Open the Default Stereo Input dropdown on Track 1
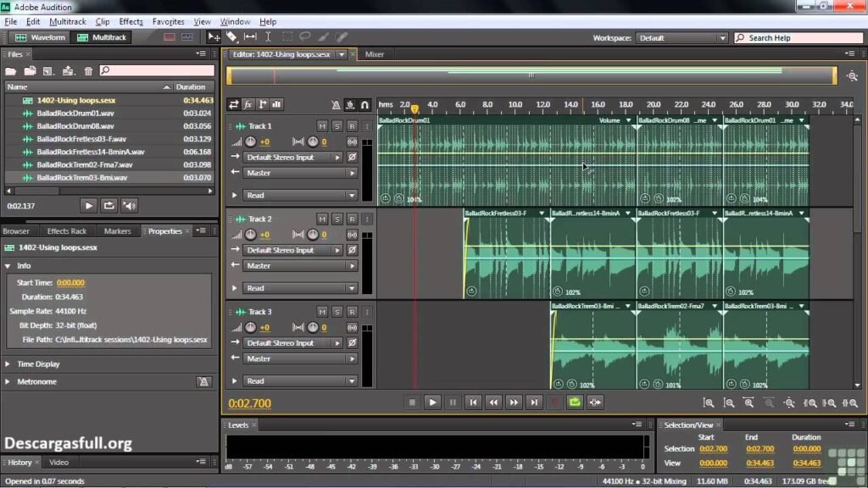The height and width of the screenshot is (488, 868). coord(292,157)
